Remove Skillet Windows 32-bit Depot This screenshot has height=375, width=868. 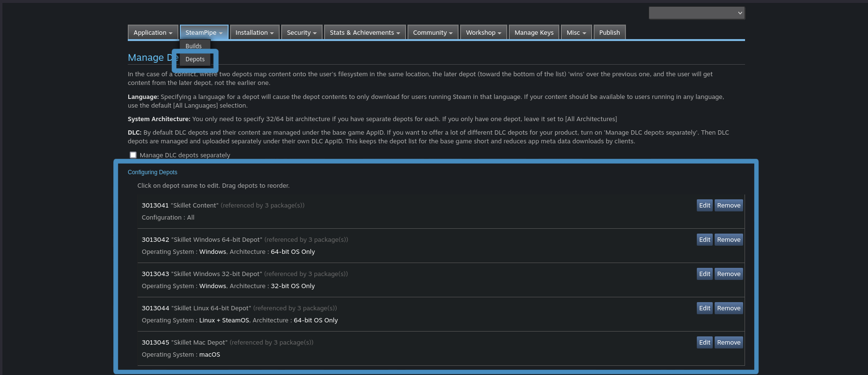pyautogui.click(x=728, y=274)
